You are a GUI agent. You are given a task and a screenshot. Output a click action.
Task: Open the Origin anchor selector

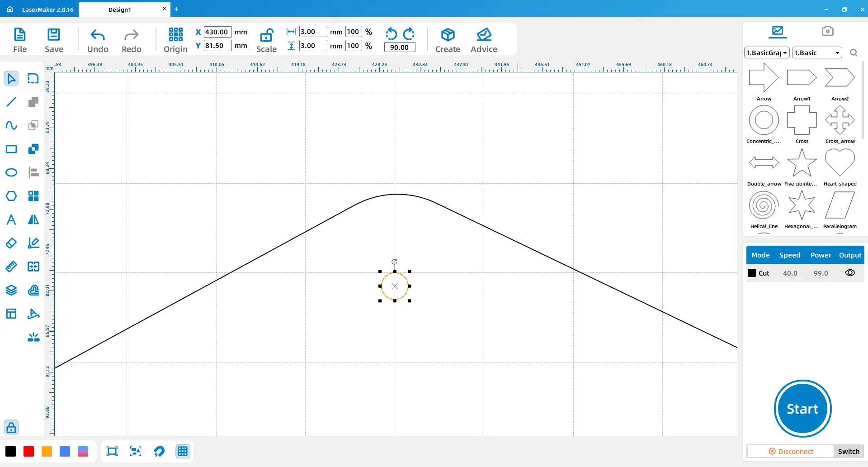(175, 40)
